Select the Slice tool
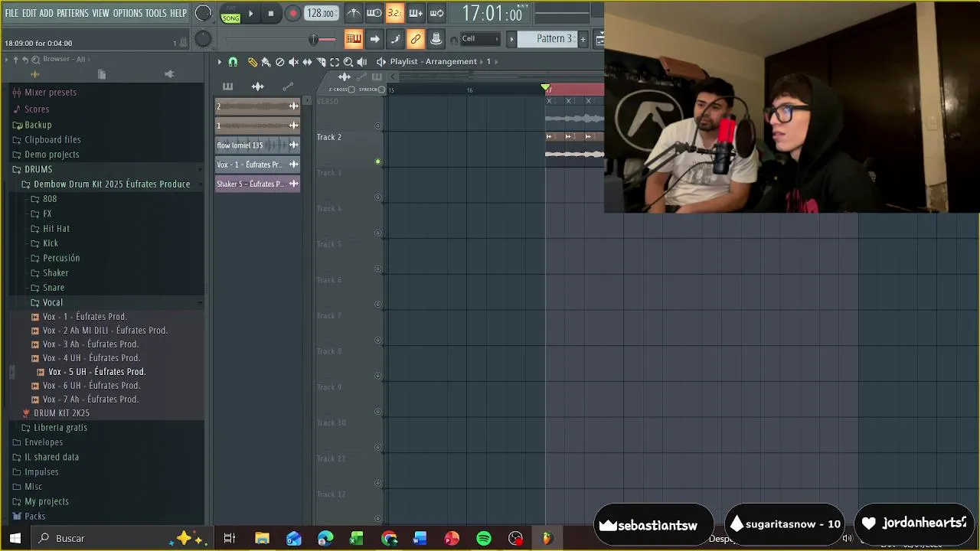The width and height of the screenshot is (980, 551). click(x=321, y=62)
